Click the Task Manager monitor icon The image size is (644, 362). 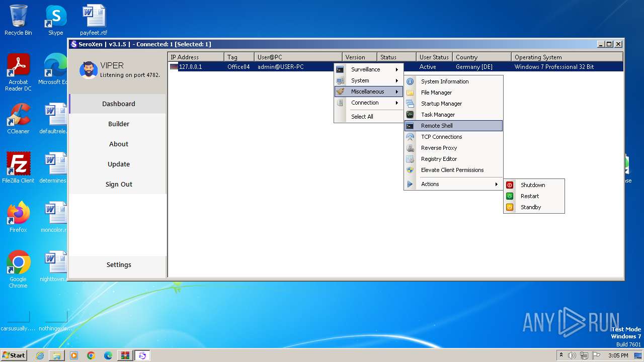point(410,115)
